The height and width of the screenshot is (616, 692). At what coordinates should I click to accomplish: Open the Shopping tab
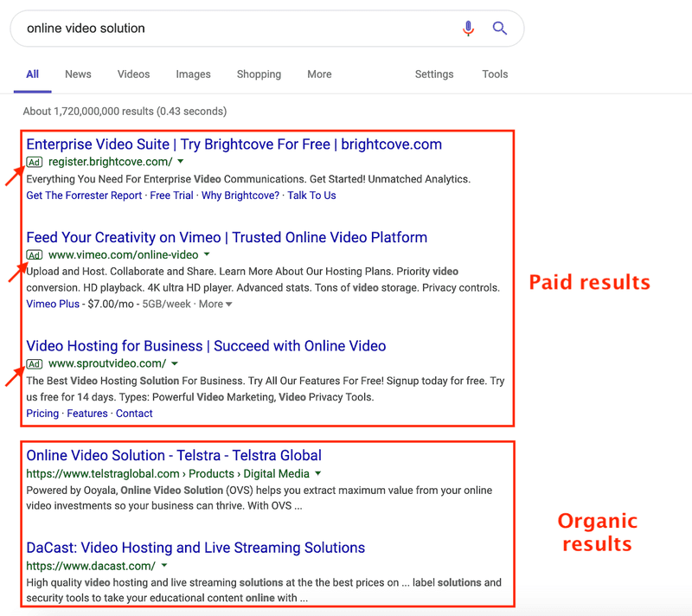(x=259, y=74)
